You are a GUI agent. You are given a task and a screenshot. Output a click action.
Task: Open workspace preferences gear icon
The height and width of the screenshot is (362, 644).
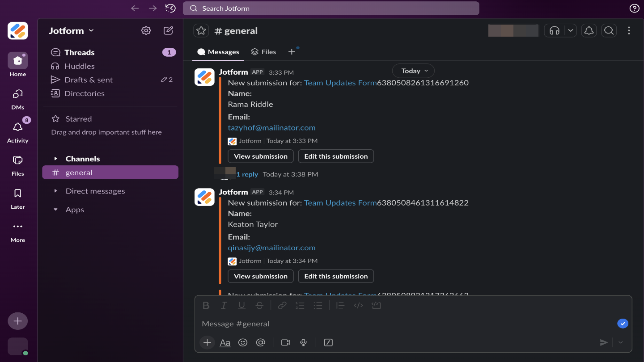pyautogui.click(x=146, y=30)
